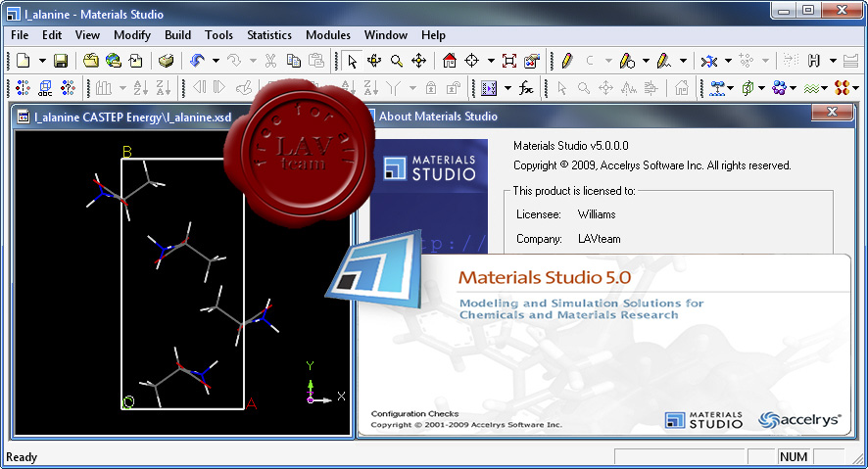Open the File menu
868x469 pixels.
20,35
